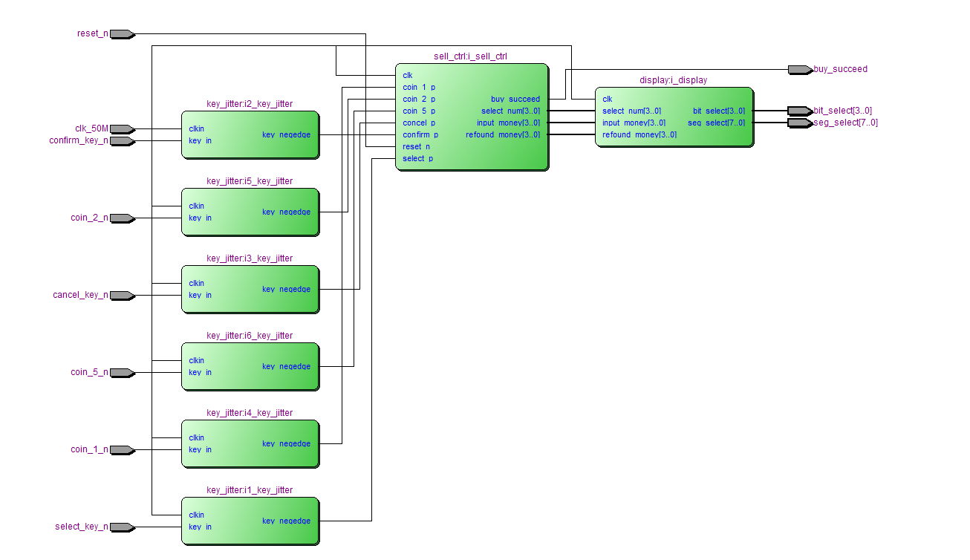Select the select_key_n input pin symbol

click(x=122, y=527)
